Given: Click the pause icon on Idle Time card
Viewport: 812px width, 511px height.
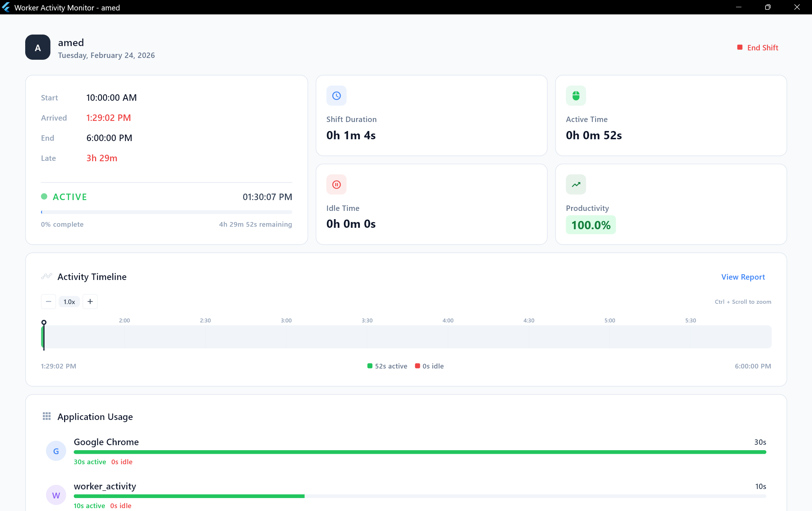Looking at the screenshot, I should (336, 184).
